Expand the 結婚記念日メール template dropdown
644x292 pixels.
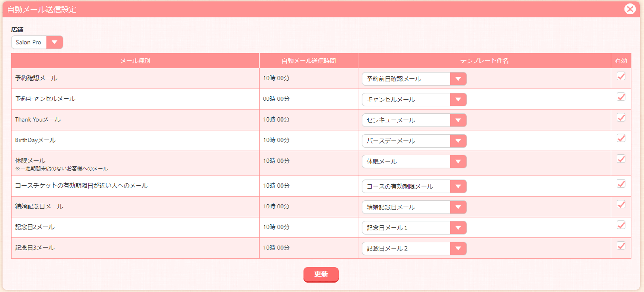coord(414,207)
